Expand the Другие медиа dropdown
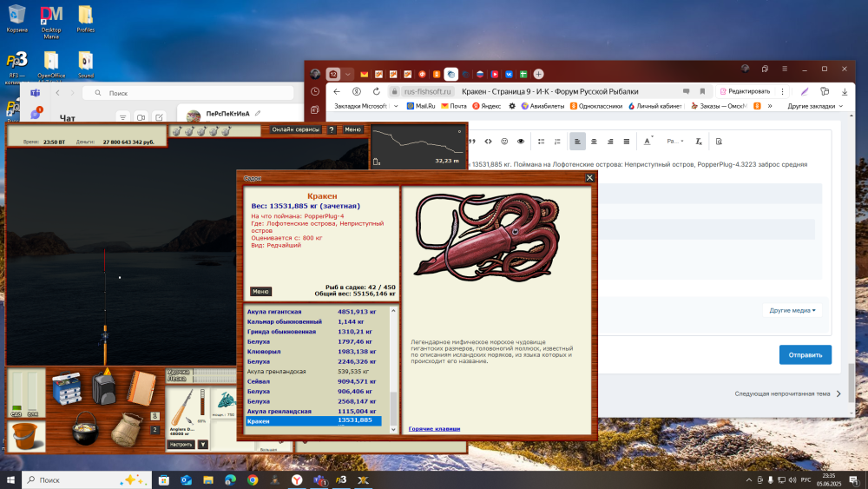 792,310
